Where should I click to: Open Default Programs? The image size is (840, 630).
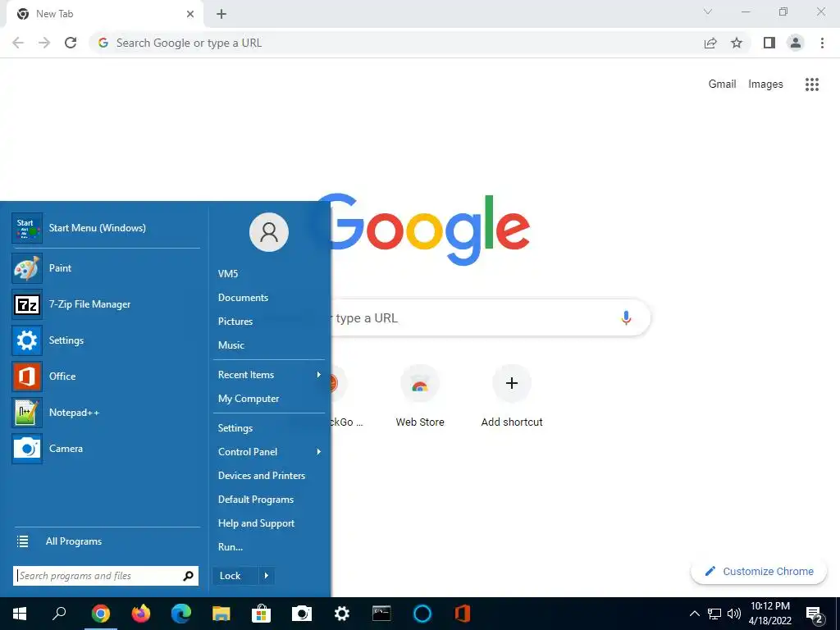click(x=256, y=500)
